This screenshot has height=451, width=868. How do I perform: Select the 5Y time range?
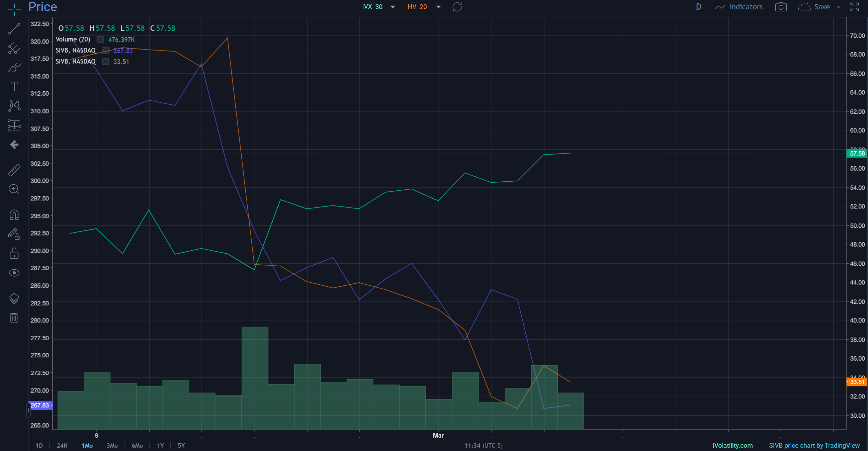(181, 445)
